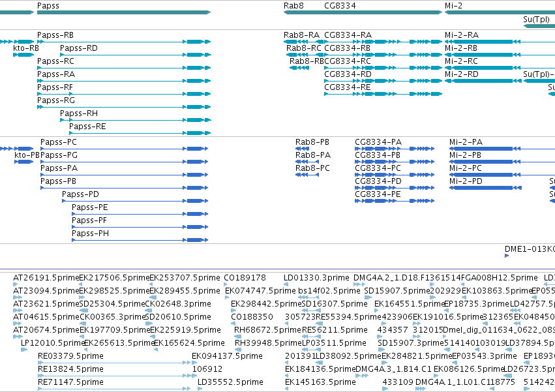Open the EK094137.5prime EST label
The height and width of the screenshot is (392, 555).
click(227, 356)
